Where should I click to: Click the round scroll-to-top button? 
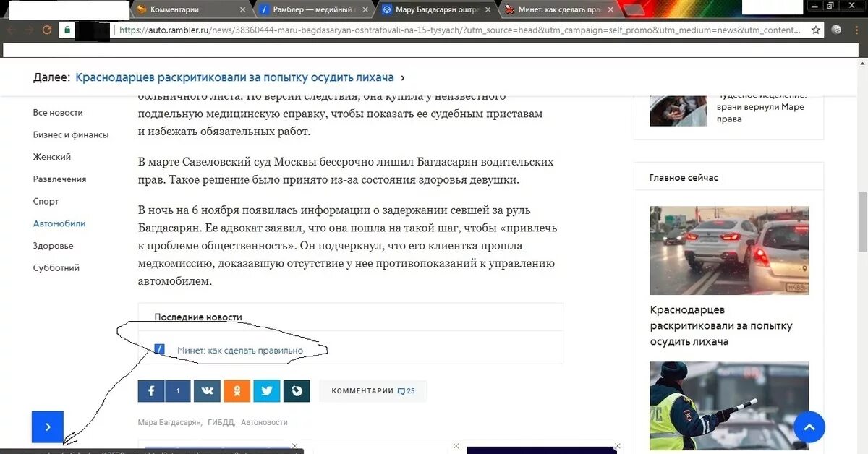point(809,427)
